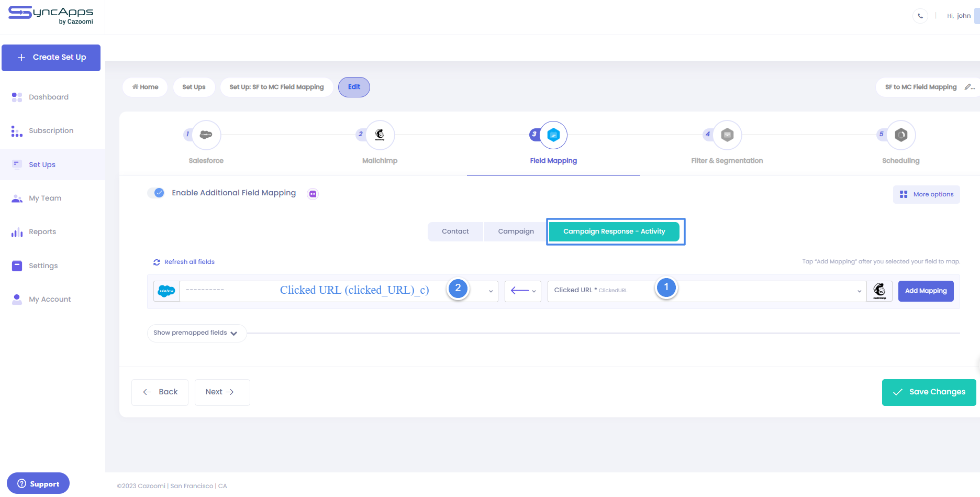Click the phone icon in header
This screenshot has height=497, width=980.
(x=920, y=16)
